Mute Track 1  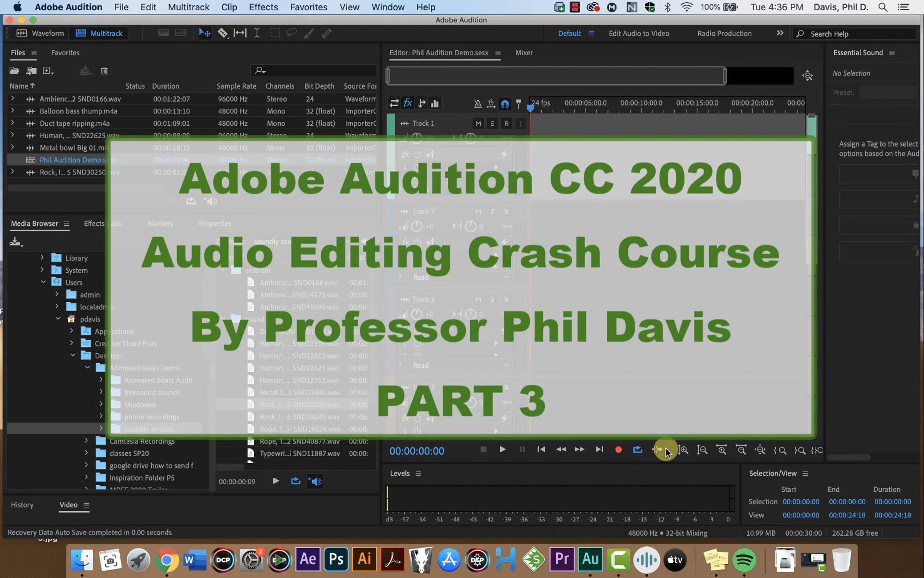pyautogui.click(x=478, y=123)
